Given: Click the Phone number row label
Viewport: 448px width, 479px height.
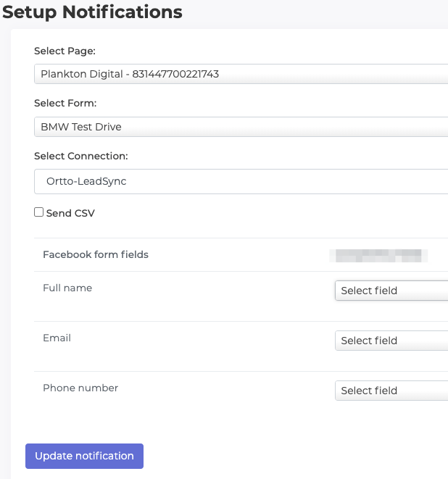Looking at the screenshot, I should [x=80, y=388].
